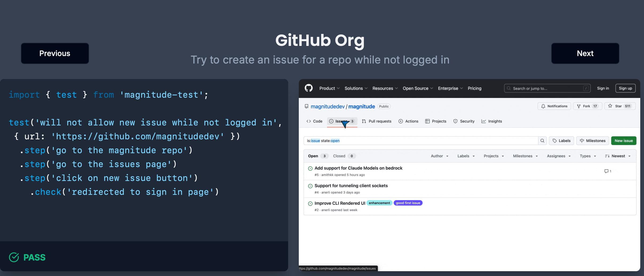Click open-issue icon for Improve CLI issue
The width and height of the screenshot is (644, 276).
point(310,204)
